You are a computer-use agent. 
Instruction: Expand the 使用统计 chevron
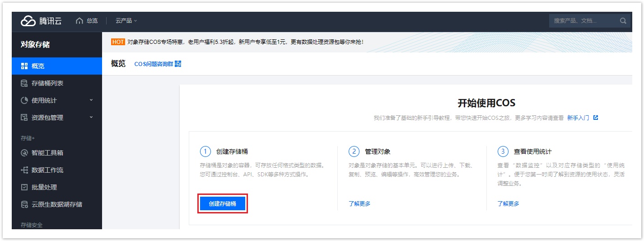tap(91, 100)
